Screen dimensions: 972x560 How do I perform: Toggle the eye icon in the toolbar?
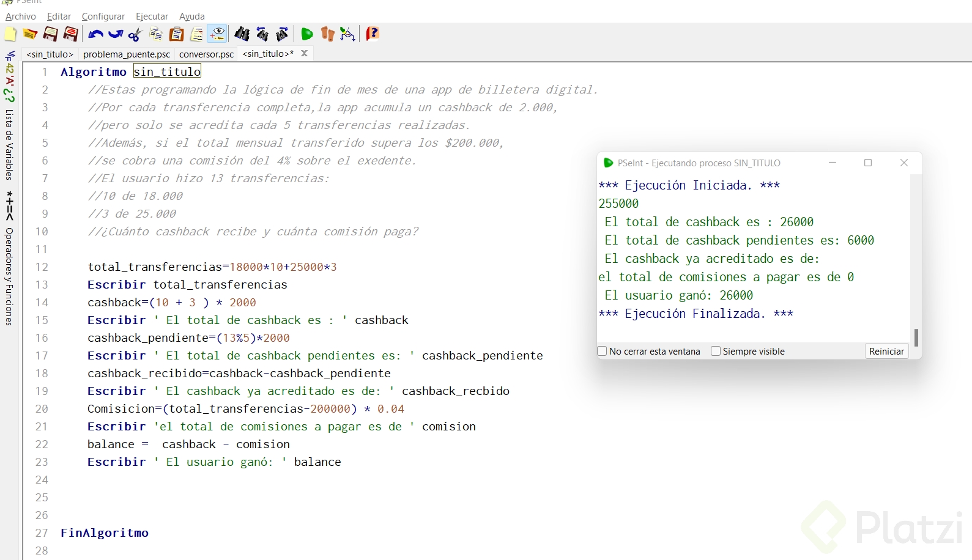tap(217, 34)
